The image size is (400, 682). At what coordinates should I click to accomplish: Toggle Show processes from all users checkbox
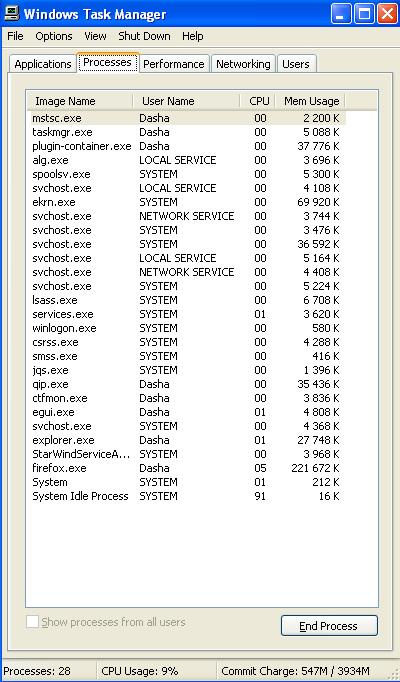coord(32,622)
